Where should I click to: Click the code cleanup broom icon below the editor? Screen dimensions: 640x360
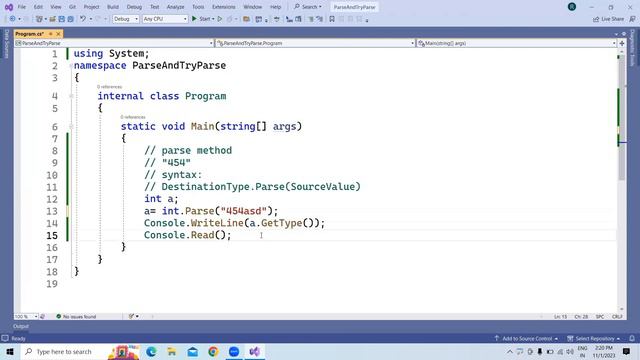pos(131,316)
